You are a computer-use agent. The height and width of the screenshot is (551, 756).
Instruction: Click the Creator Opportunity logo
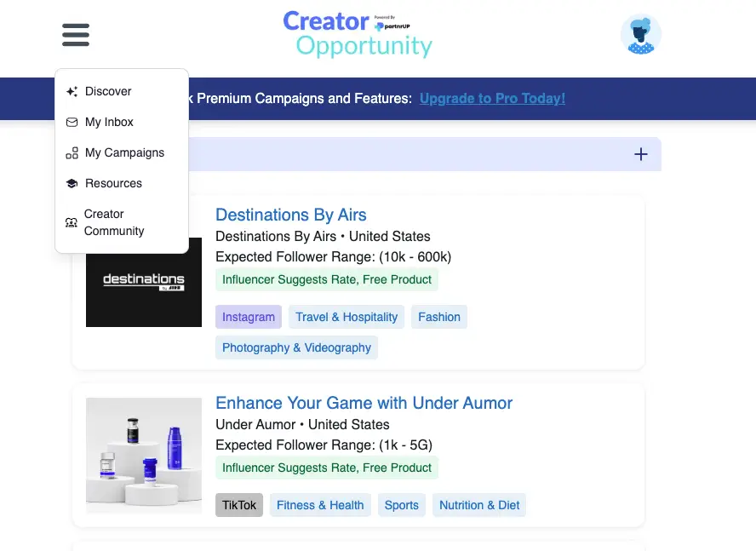[358, 34]
